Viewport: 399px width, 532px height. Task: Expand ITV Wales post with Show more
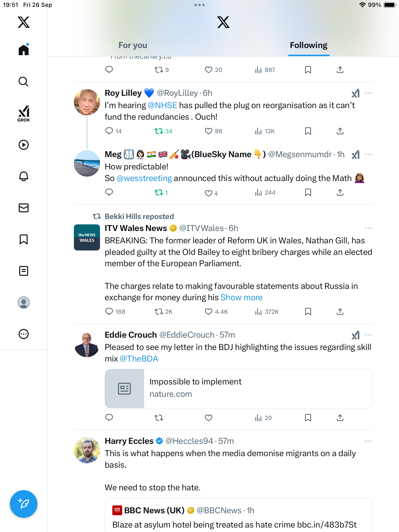pyautogui.click(x=241, y=298)
